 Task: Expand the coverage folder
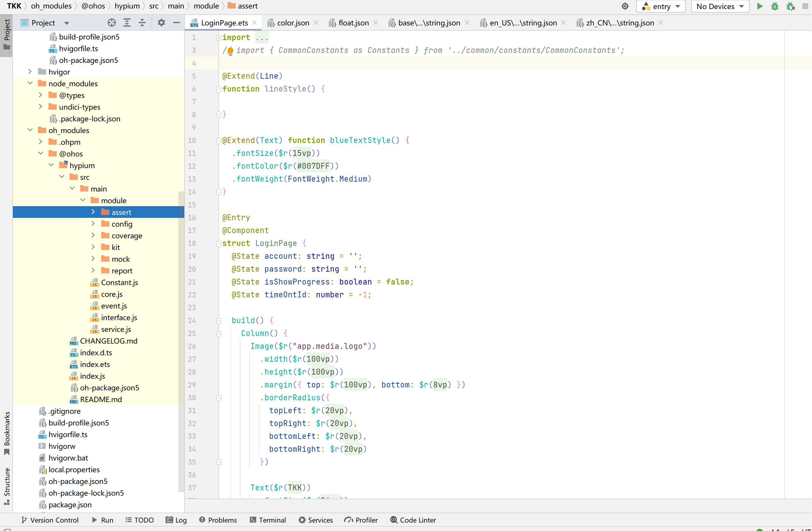tap(93, 235)
